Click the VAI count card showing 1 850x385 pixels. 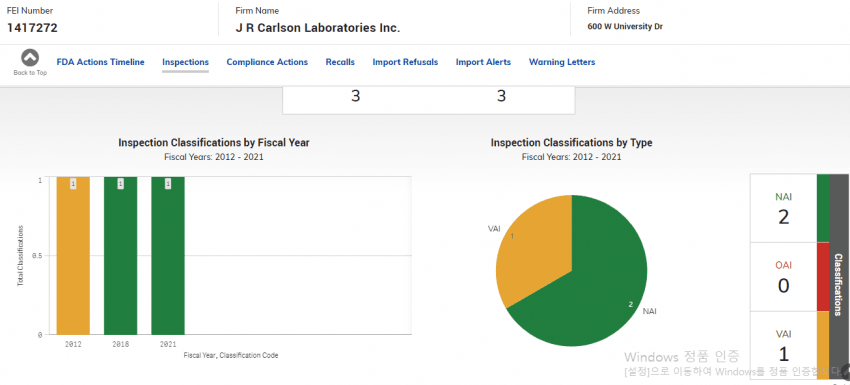click(x=783, y=345)
